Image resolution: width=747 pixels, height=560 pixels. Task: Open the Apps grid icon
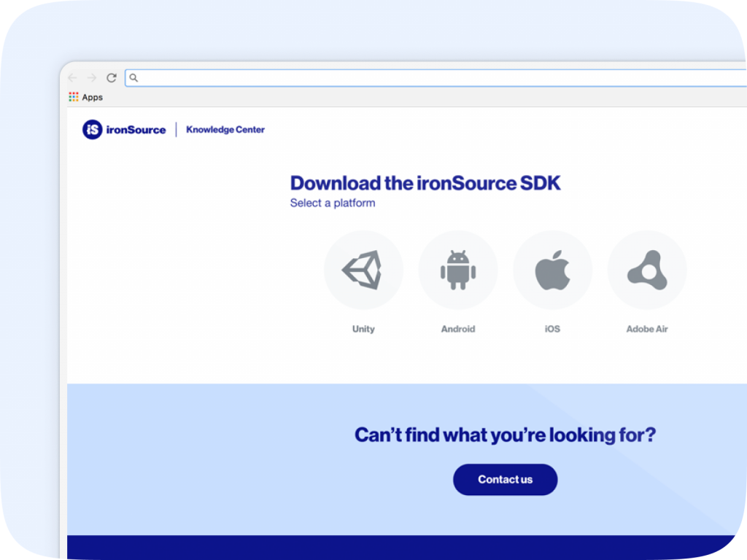coord(73,96)
